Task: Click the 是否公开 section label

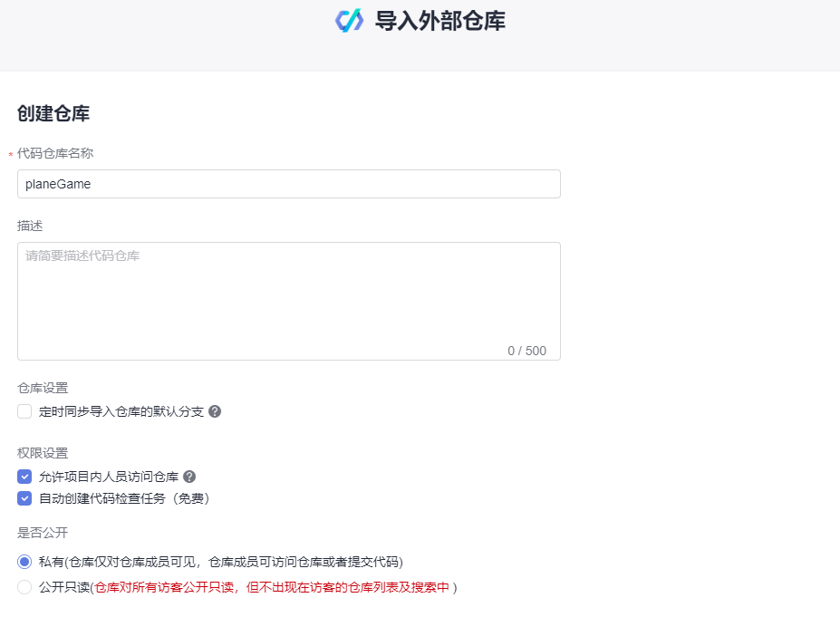Action: (x=43, y=533)
